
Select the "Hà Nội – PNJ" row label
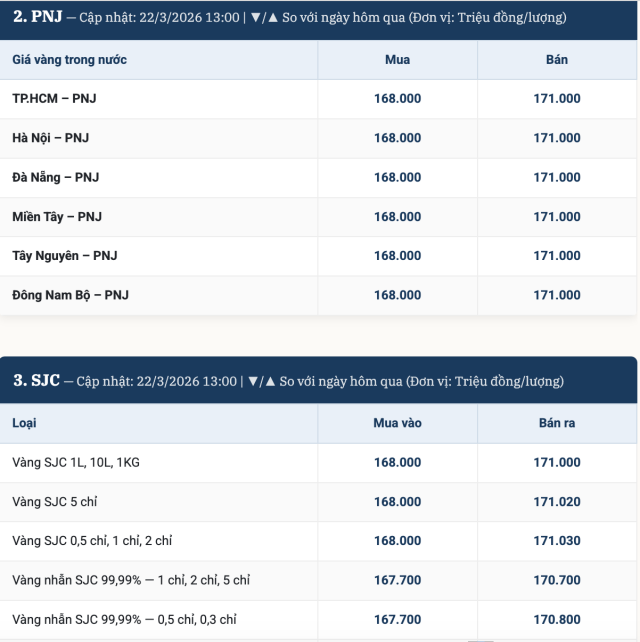coord(51,138)
